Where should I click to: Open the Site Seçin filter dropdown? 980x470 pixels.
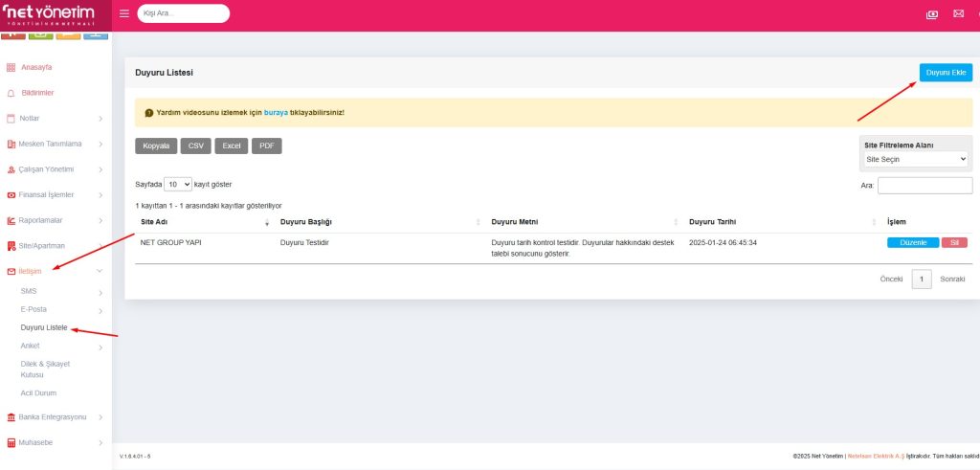[x=916, y=159]
